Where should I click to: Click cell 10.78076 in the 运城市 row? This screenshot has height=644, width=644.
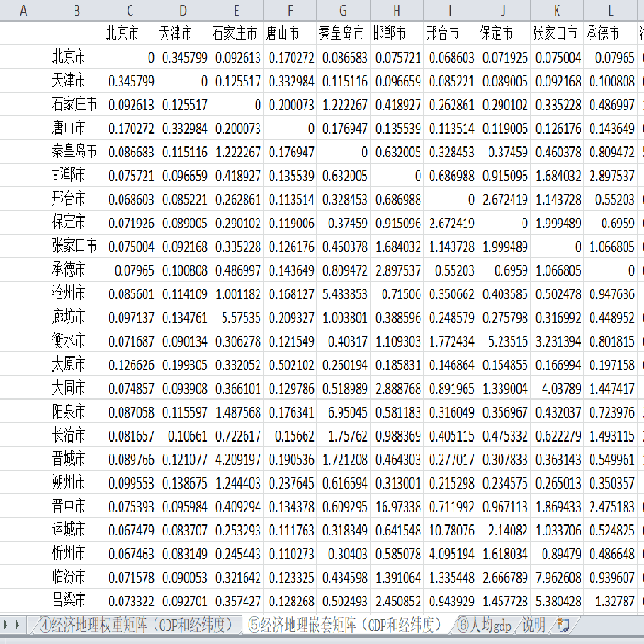coord(450,529)
